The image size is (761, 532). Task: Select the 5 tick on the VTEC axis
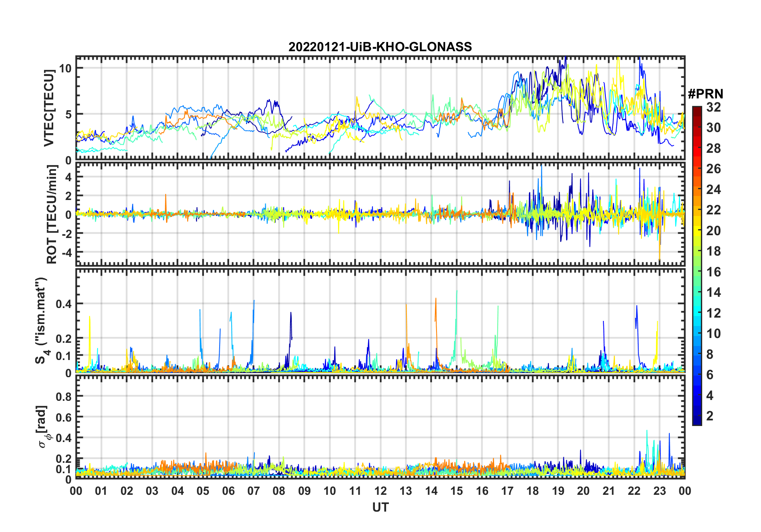[x=68, y=114]
